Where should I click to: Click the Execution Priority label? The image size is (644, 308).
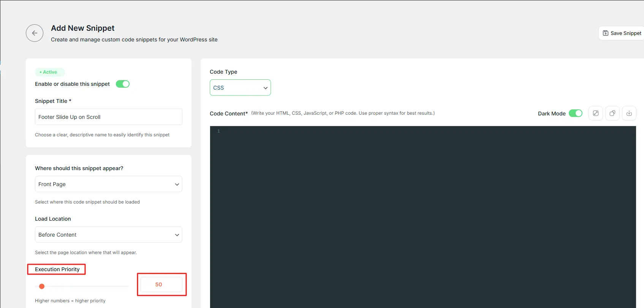[57, 269]
